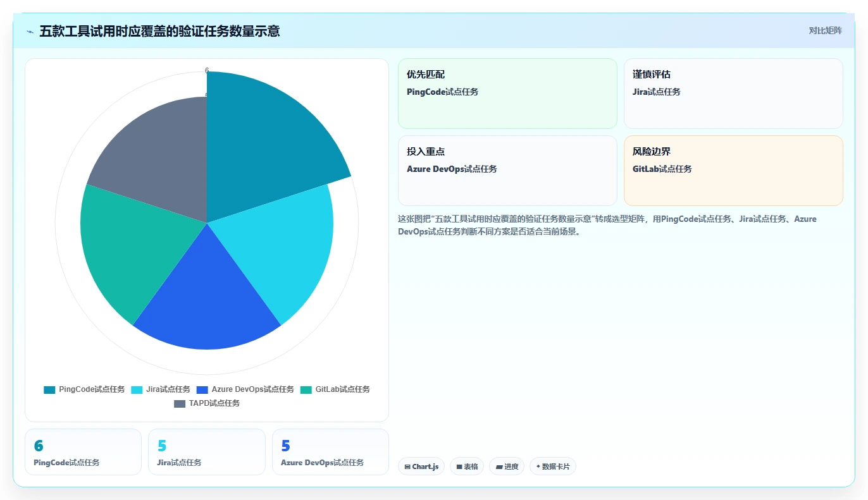Click sparkle icon in 数据卡片 tag
The height and width of the screenshot is (500, 868).
(x=538, y=466)
